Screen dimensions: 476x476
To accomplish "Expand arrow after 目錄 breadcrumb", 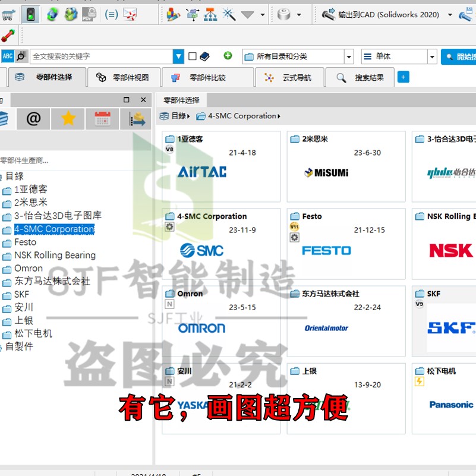I will click(x=188, y=116).
